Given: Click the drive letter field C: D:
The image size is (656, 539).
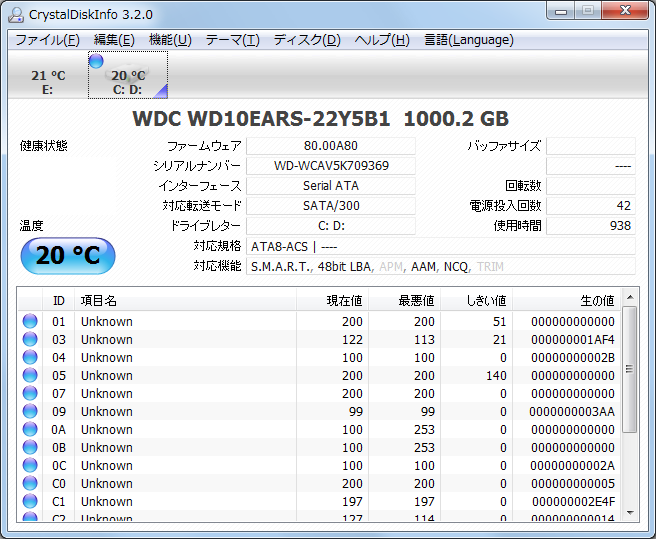Looking at the screenshot, I should point(331,226).
